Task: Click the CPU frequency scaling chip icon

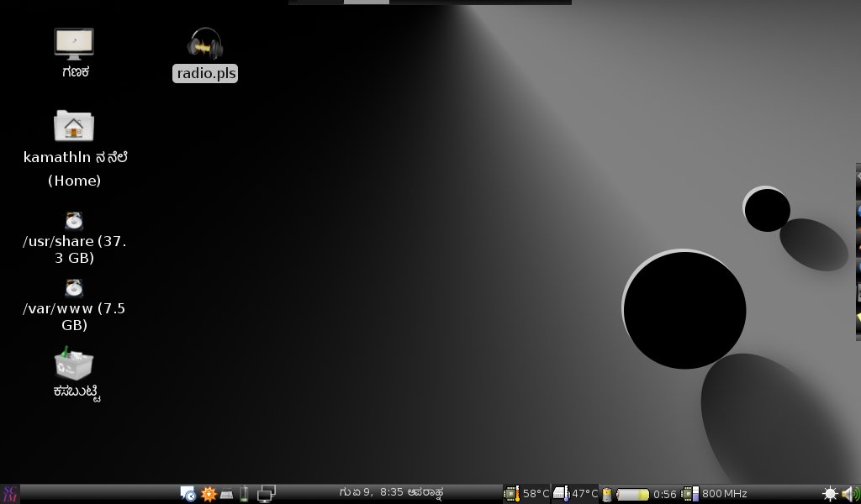Action: [689, 494]
